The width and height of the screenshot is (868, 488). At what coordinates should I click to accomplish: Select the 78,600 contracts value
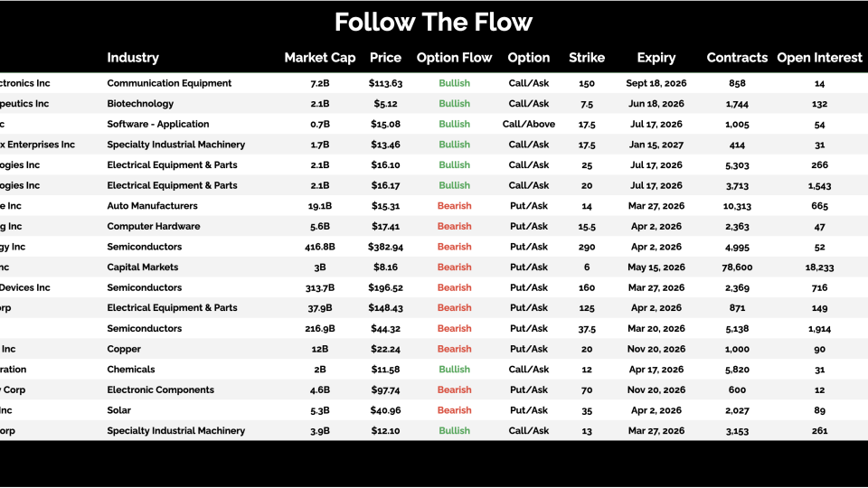tap(737, 267)
